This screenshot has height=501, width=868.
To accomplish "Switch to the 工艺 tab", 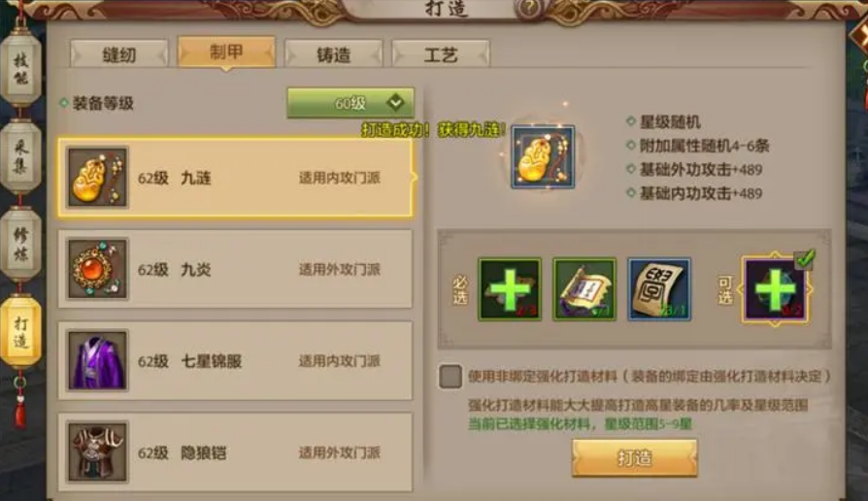I will [441, 54].
